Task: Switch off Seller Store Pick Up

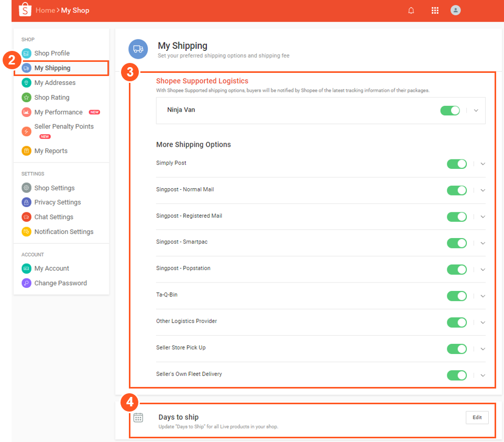Action: [456, 349]
